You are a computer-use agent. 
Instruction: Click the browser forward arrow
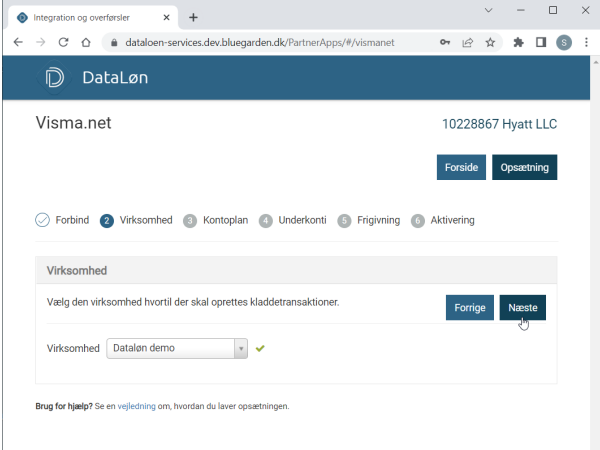41,42
